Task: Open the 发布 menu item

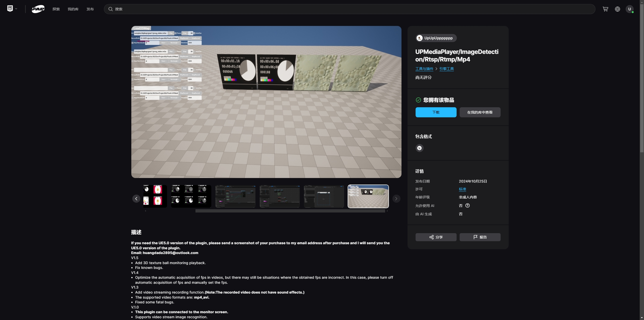Action: coord(90,9)
